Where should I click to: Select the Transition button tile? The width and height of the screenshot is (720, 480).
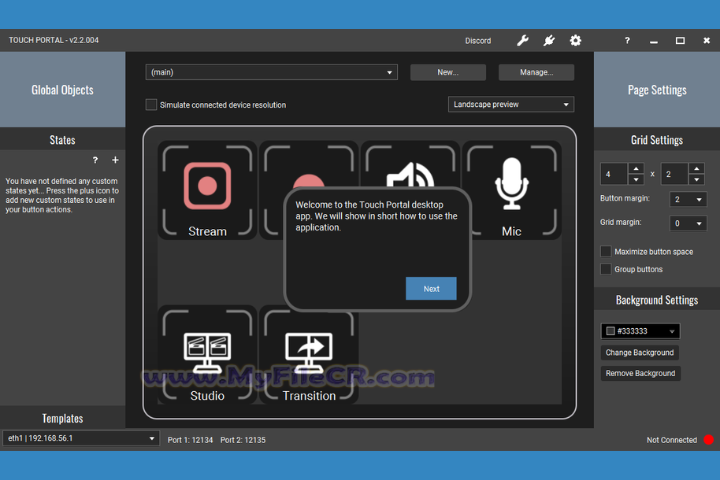[309, 355]
